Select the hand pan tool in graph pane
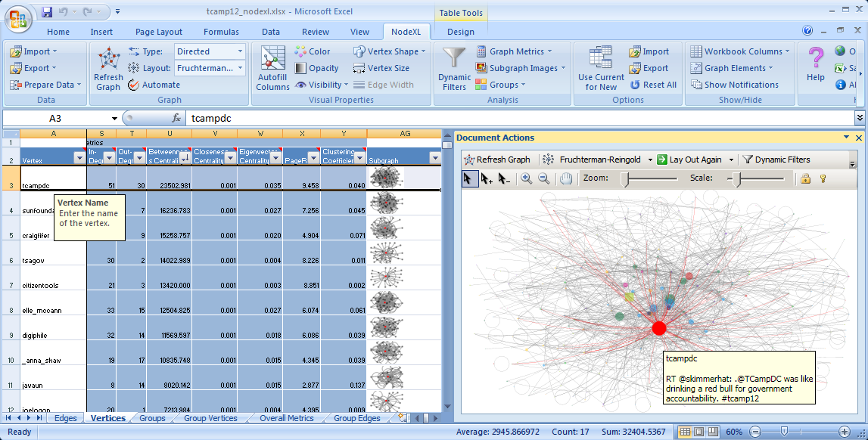Viewport: 868px width, 440px height. [x=566, y=178]
